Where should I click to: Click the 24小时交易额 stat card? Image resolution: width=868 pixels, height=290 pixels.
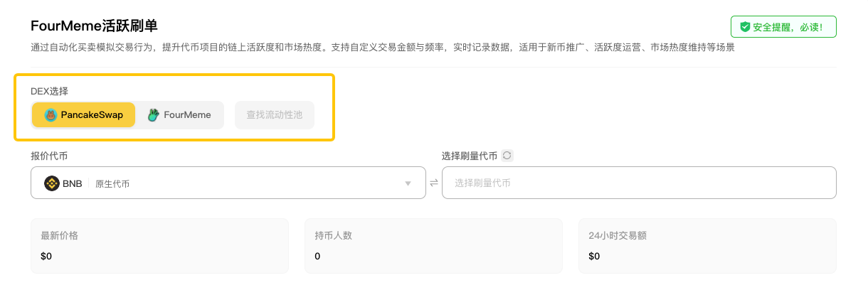707,246
